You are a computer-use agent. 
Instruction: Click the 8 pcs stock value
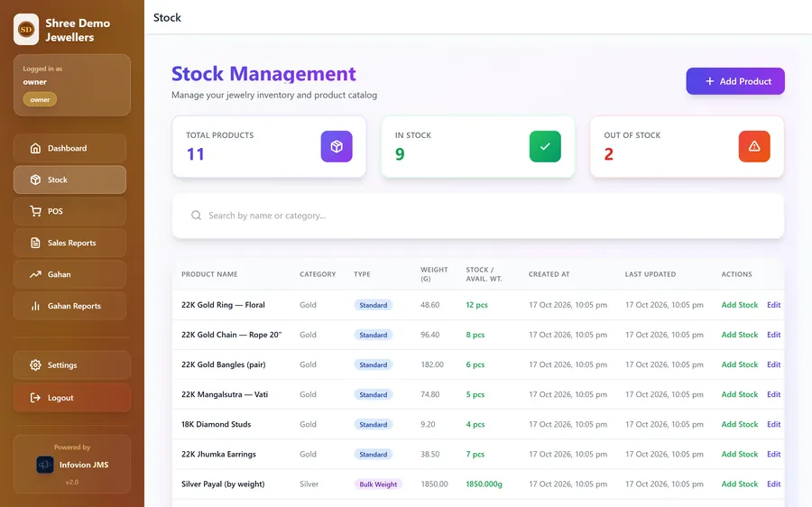(x=475, y=335)
